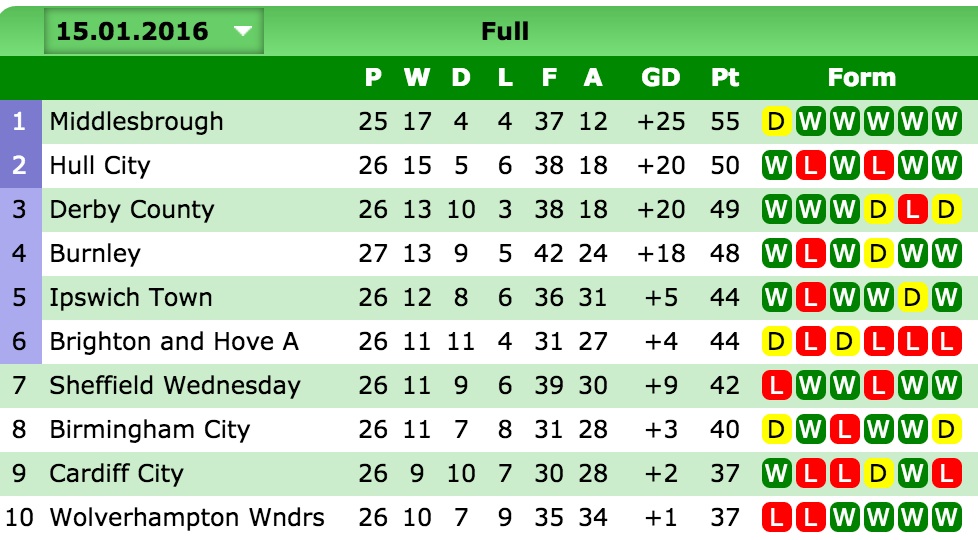The image size is (978, 540).
Task: Open the 15.01.2016 date dropdown
Action: [x=154, y=31]
